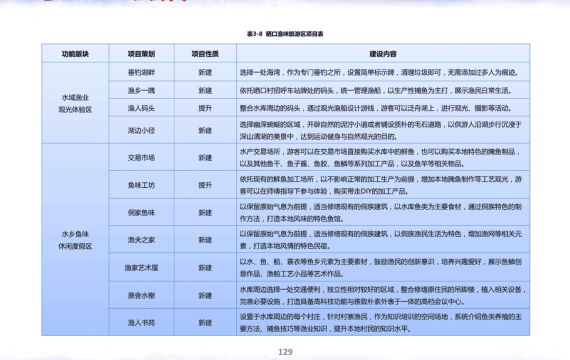The image size is (570, 360).
Task: Click 新建 in the 垂钓湖畔 row
Action: pyautogui.click(x=205, y=72)
